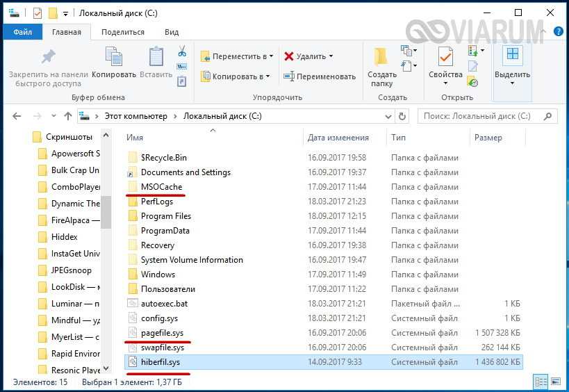Click chevron after Этот компьютер in path
This screenshot has height=392, width=569.
pos(175,117)
